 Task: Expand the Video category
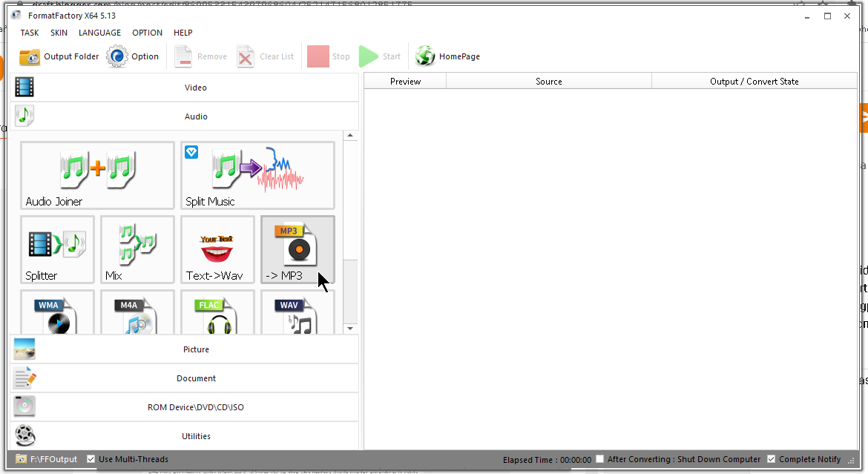(x=195, y=87)
